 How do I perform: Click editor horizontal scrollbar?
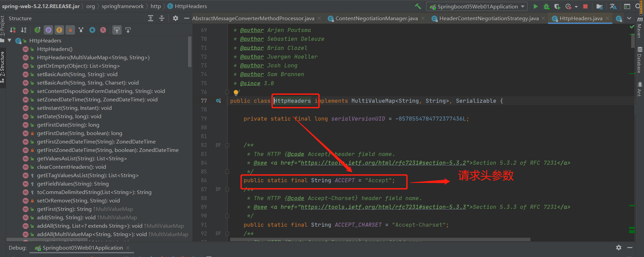point(380,239)
